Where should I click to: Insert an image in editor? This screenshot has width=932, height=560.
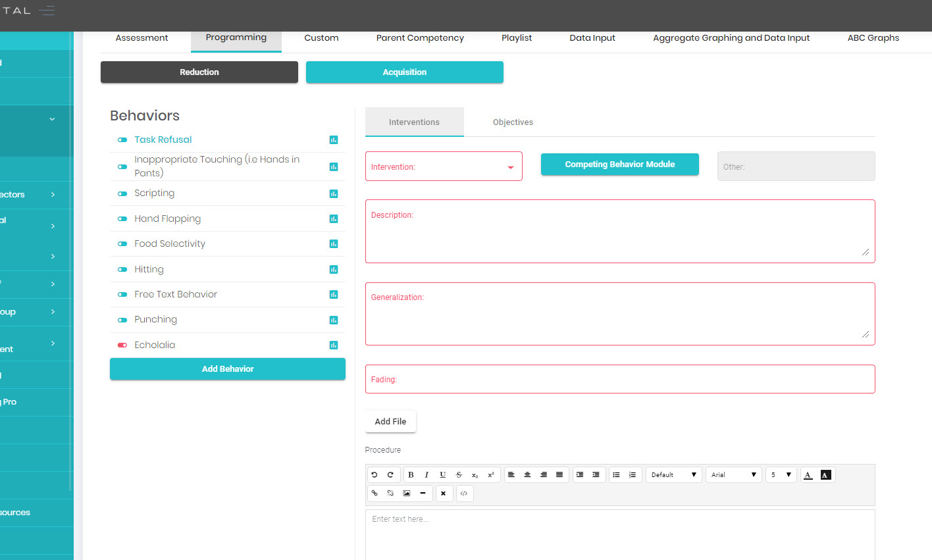[x=407, y=493]
